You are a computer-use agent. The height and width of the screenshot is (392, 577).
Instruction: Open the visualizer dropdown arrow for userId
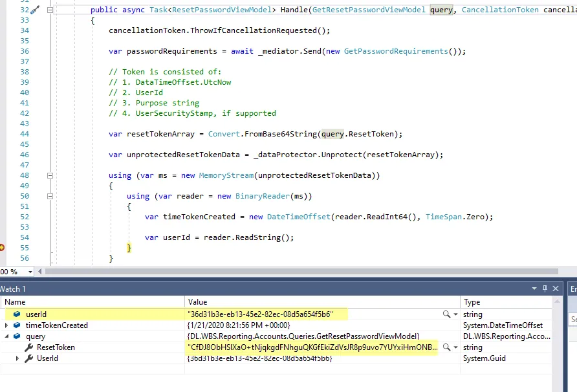coord(455,315)
